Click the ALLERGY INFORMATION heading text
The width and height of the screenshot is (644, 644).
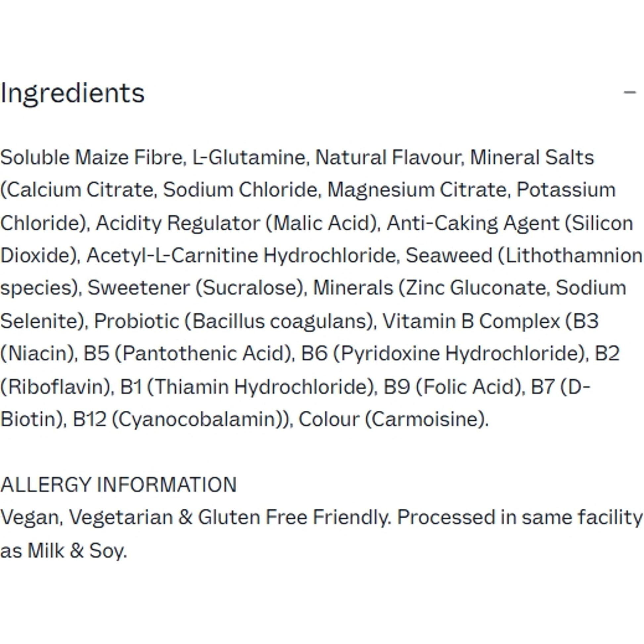point(119,484)
